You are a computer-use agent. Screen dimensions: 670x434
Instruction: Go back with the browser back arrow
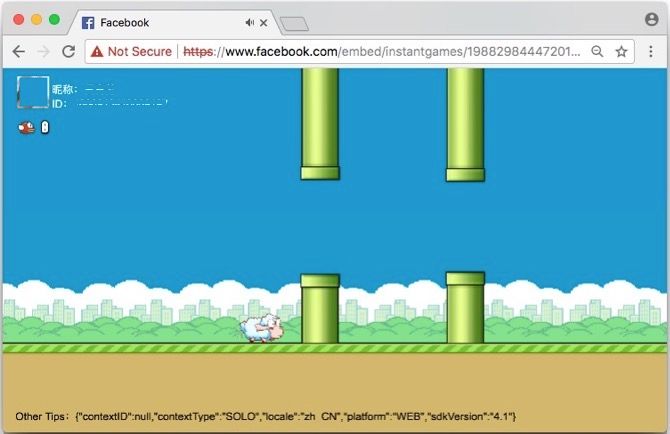18,52
